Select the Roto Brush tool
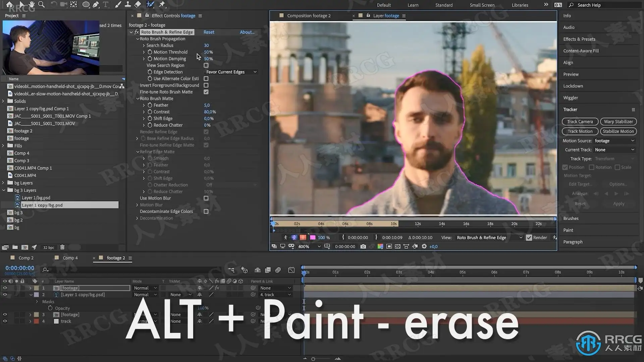644x362 pixels. pyautogui.click(x=150, y=4)
